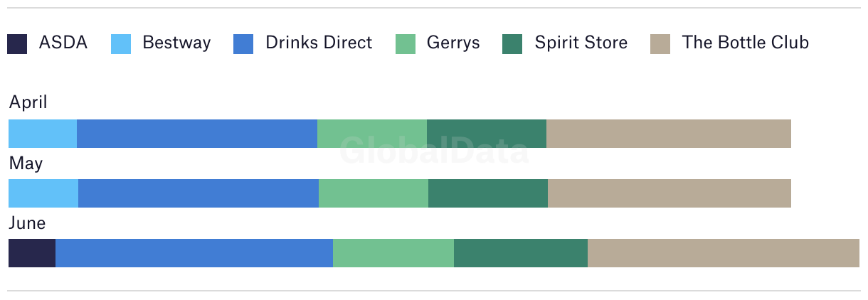
Task: Toggle The Bottle Club legend label
Action: coord(746,43)
